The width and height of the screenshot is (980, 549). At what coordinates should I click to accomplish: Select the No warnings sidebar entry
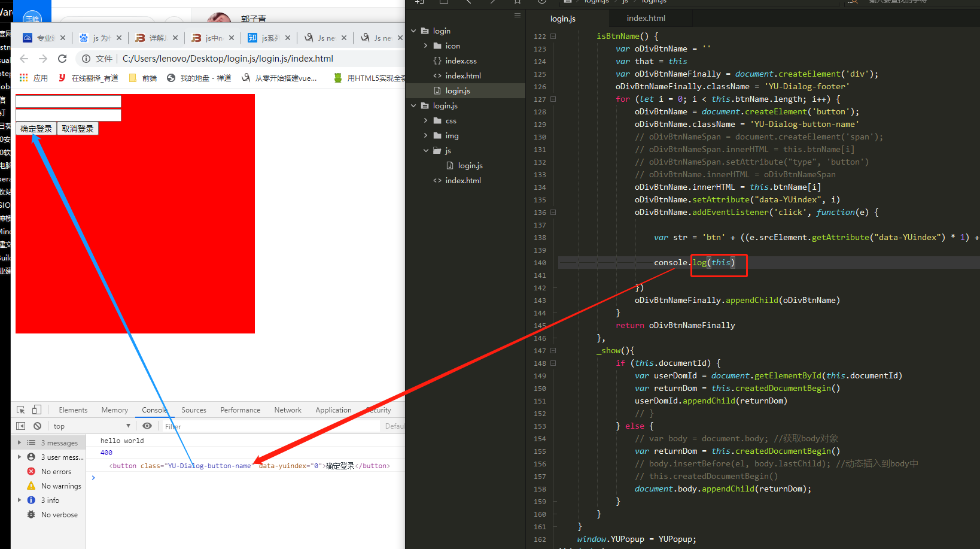click(54, 486)
